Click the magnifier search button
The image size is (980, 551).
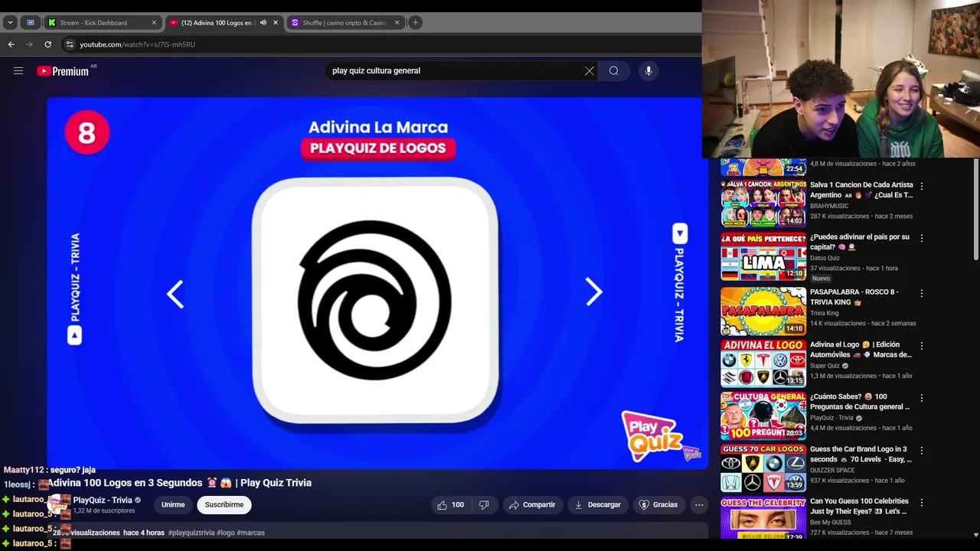pyautogui.click(x=614, y=70)
